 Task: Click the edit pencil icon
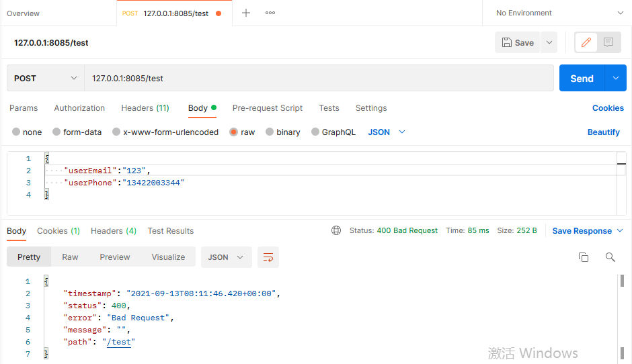[x=586, y=42]
